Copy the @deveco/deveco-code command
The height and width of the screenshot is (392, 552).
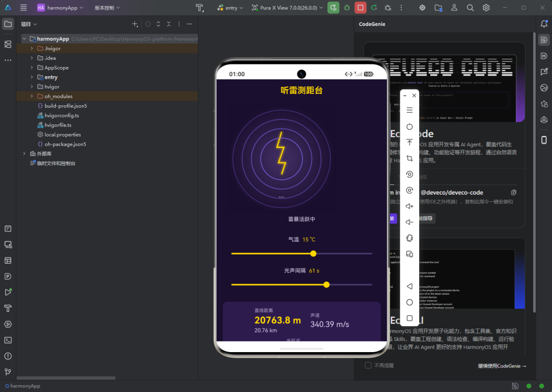point(514,193)
